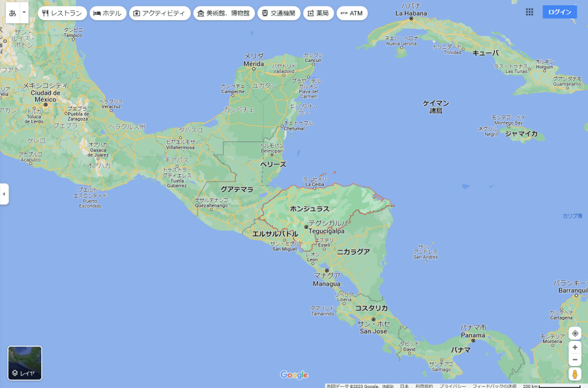Click the blue ログイン button

[559, 12]
